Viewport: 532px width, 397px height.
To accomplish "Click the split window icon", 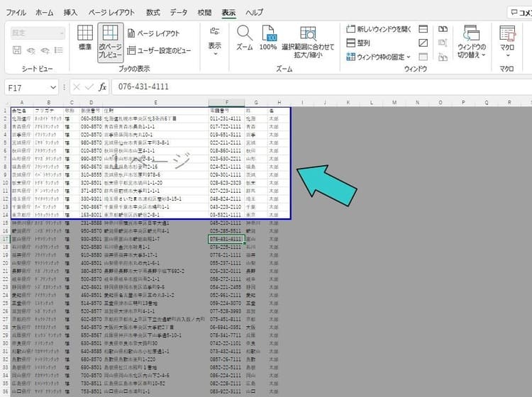I will [x=423, y=29].
